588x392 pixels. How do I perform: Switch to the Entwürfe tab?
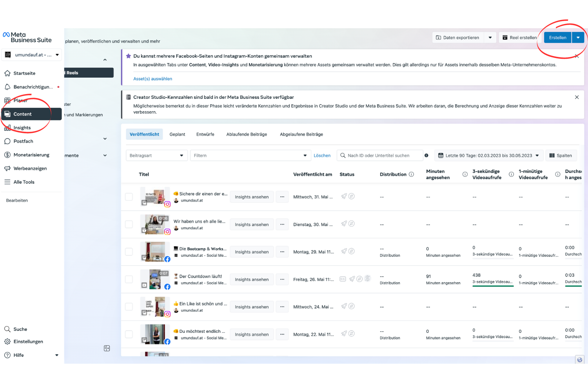coord(205,134)
